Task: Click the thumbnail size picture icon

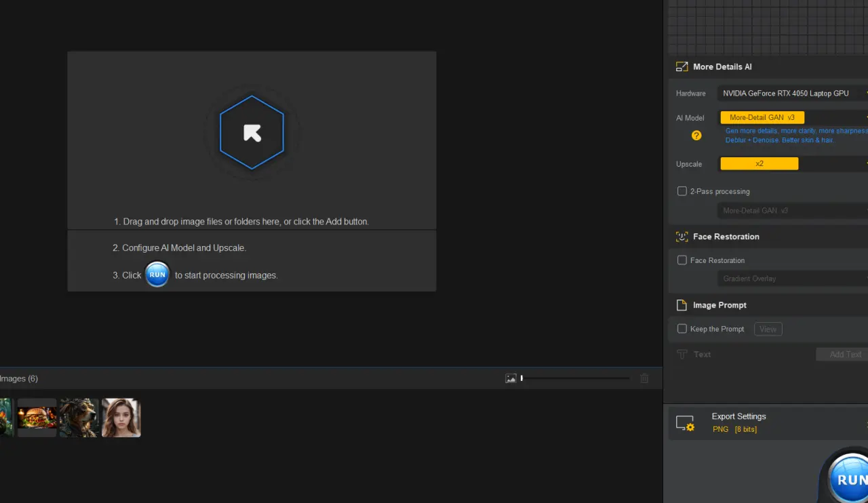Action: (x=511, y=378)
